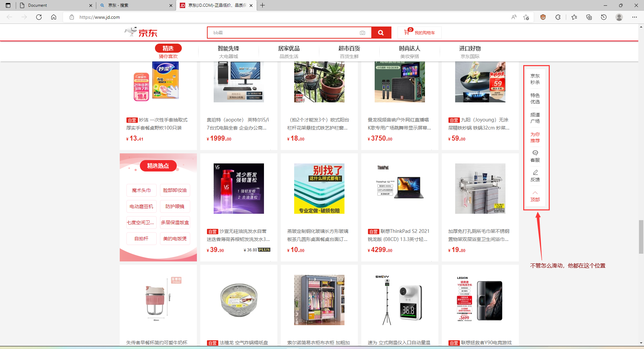Go back to top with 顶部 arrow
This screenshot has width=644, height=349.
tap(535, 196)
